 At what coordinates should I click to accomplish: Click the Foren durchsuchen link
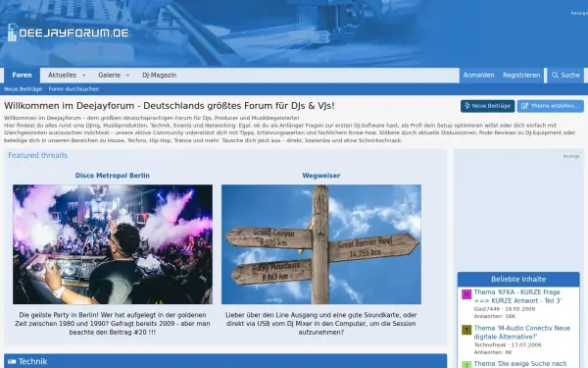tap(73, 89)
